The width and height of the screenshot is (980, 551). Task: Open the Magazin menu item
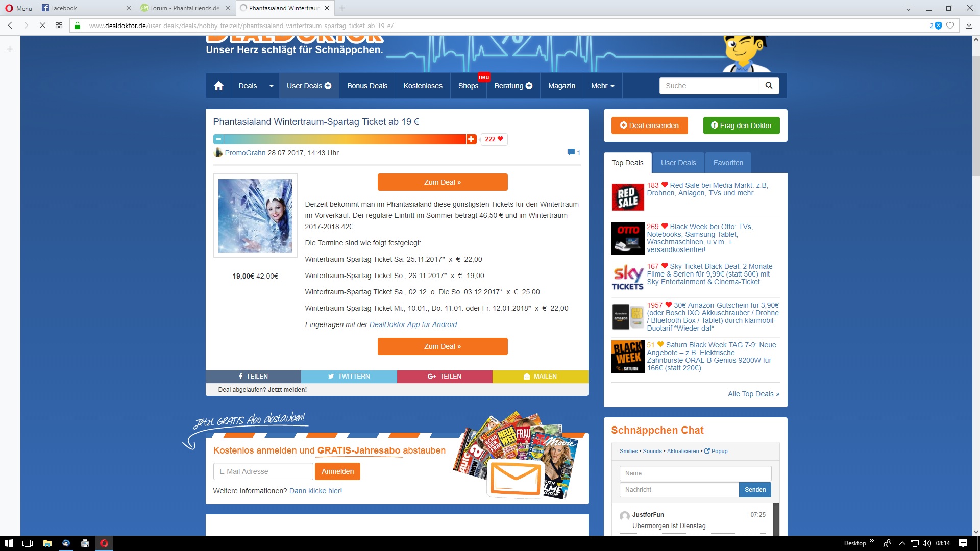tap(561, 86)
